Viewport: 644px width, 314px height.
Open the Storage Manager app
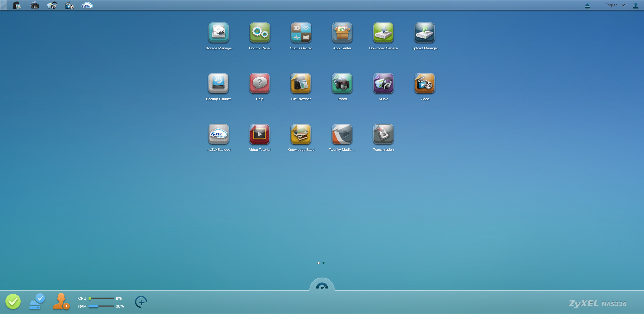(218, 33)
